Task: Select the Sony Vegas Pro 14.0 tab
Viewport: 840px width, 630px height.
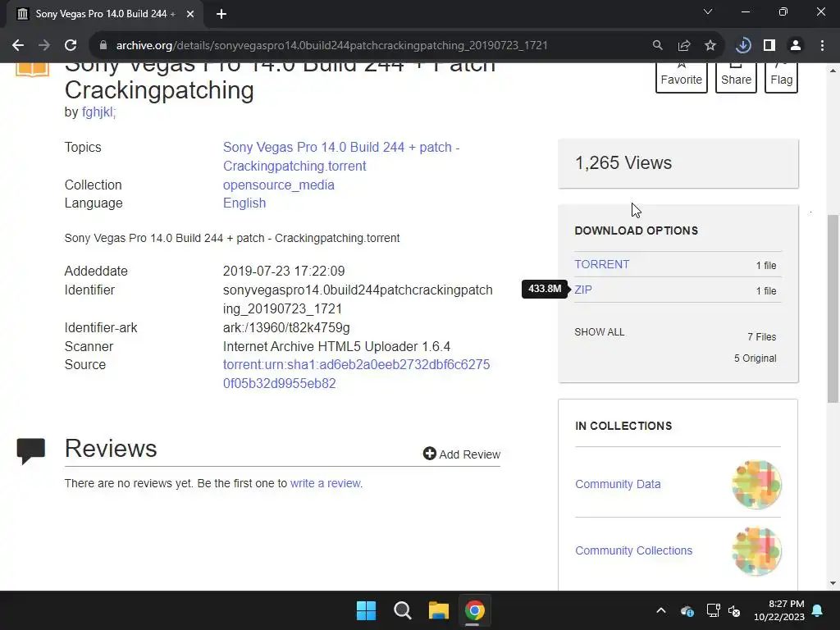Action: point(105,14)
